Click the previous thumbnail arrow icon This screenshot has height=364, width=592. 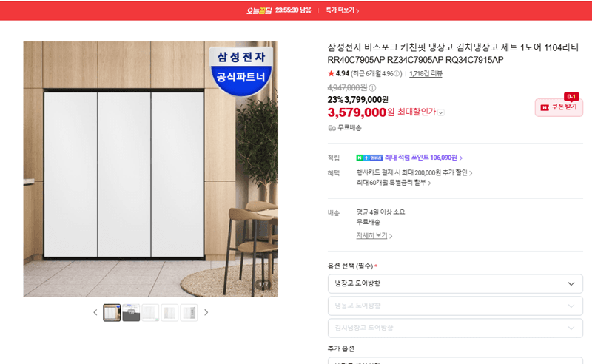point(95,312)
